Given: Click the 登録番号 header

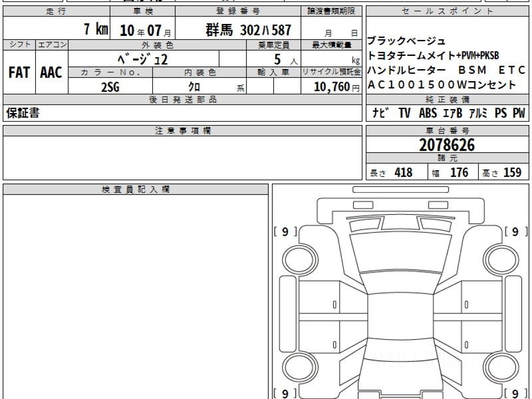Looking at the screenshot, I should tap(238, 12).
